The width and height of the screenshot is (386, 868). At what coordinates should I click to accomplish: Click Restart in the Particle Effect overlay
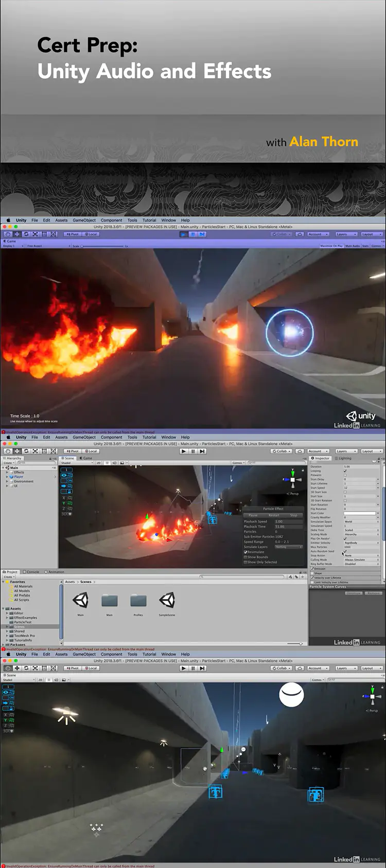click(274, 515)
